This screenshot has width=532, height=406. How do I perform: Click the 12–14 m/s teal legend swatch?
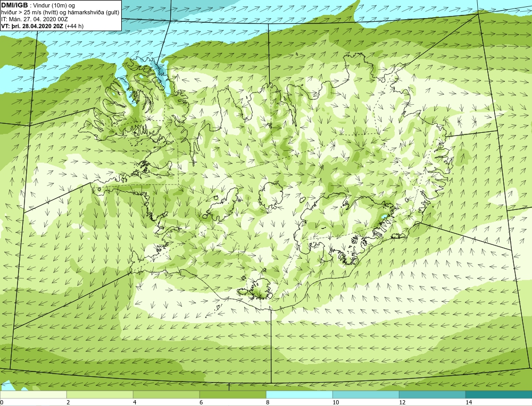(x=432, y=395)
